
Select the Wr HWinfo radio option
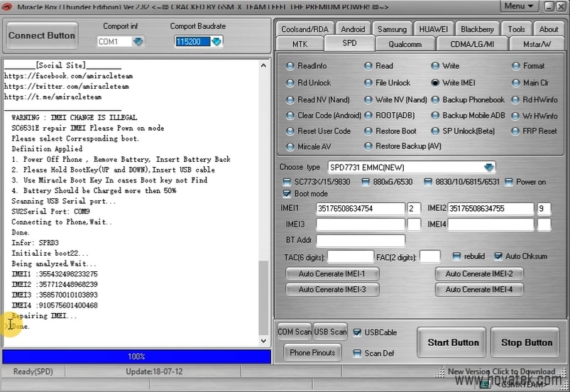(x=515, y=116)
